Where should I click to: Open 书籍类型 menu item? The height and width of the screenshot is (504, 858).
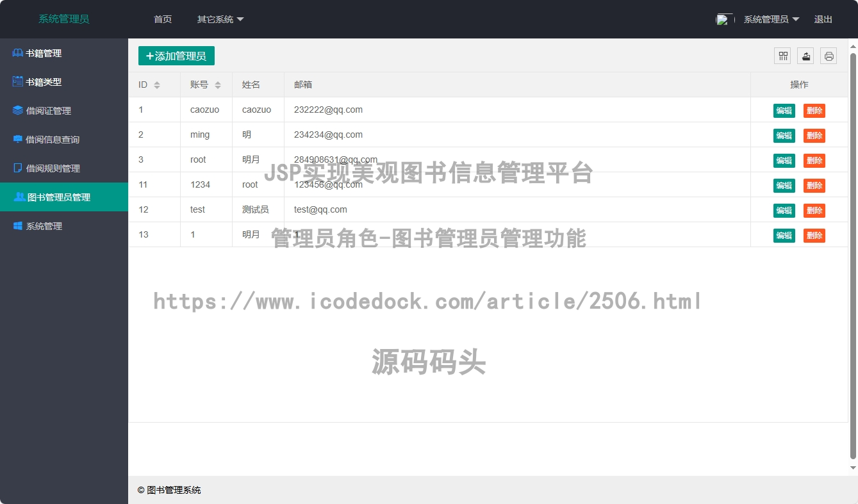pyautogui.click(x=64, y=82)
